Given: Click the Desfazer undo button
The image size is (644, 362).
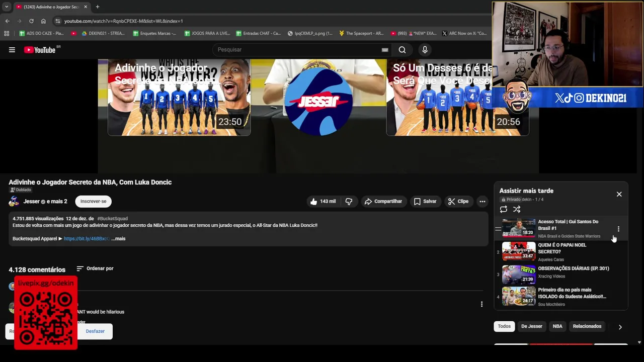Looking at the screenshot, I should 95,331.
